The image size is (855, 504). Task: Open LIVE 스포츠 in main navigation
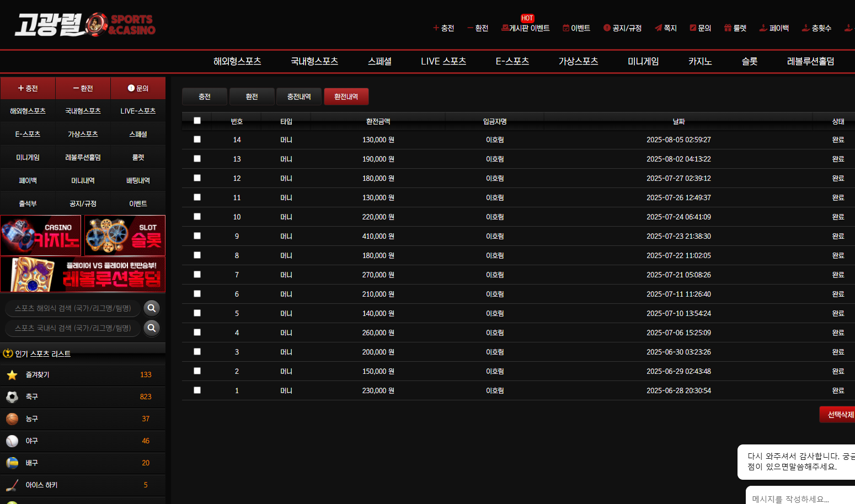point(443,61)
